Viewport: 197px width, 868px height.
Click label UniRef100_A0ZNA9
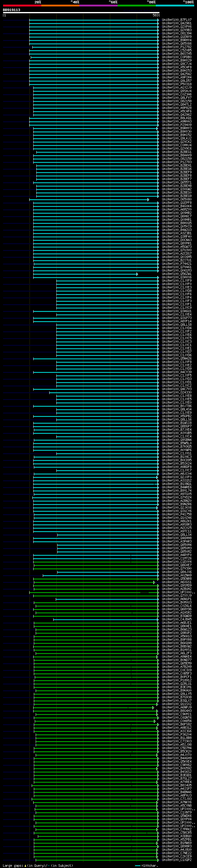177,575
